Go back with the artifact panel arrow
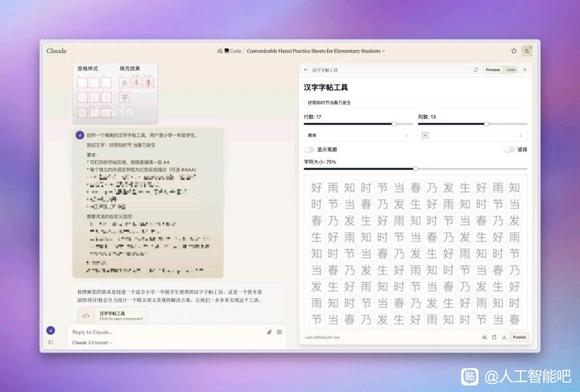 (306, 70)
